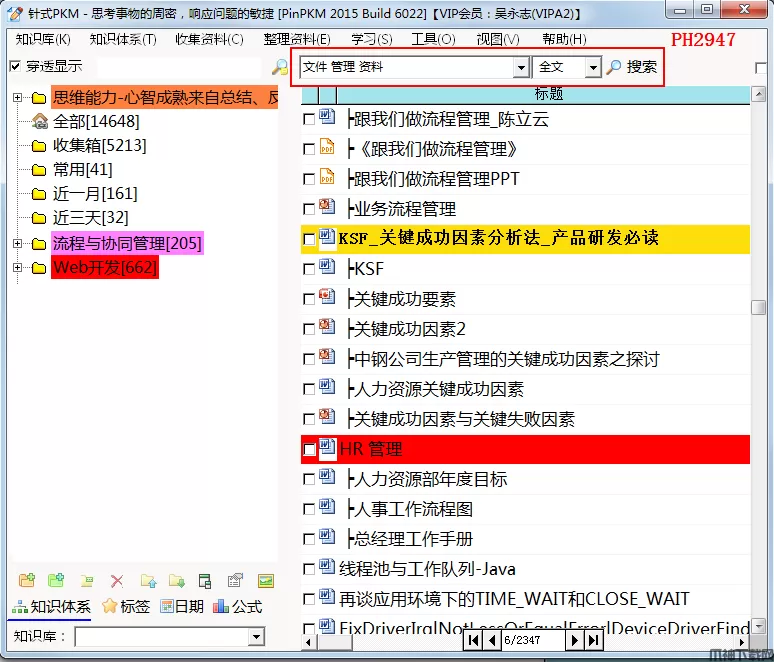Open the search keyword dropdown arrow
The image size is (774, 662).
click(521, 67)
